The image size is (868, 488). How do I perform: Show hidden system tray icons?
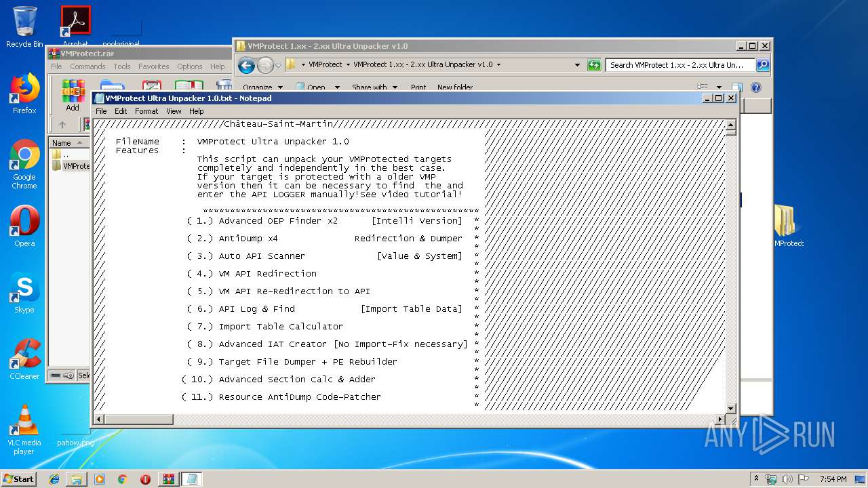coord(757,479)
